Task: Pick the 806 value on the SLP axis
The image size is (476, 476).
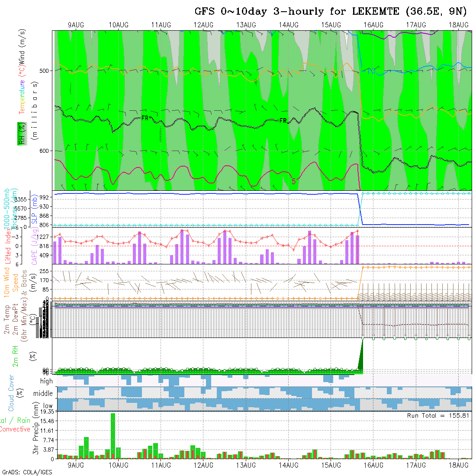Action: (x=44, y=225)
